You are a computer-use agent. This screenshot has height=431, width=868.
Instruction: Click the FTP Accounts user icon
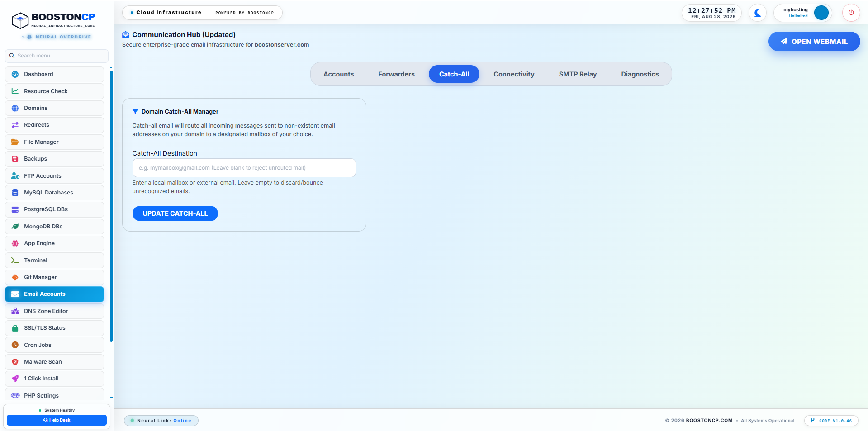tap(15, 176)
